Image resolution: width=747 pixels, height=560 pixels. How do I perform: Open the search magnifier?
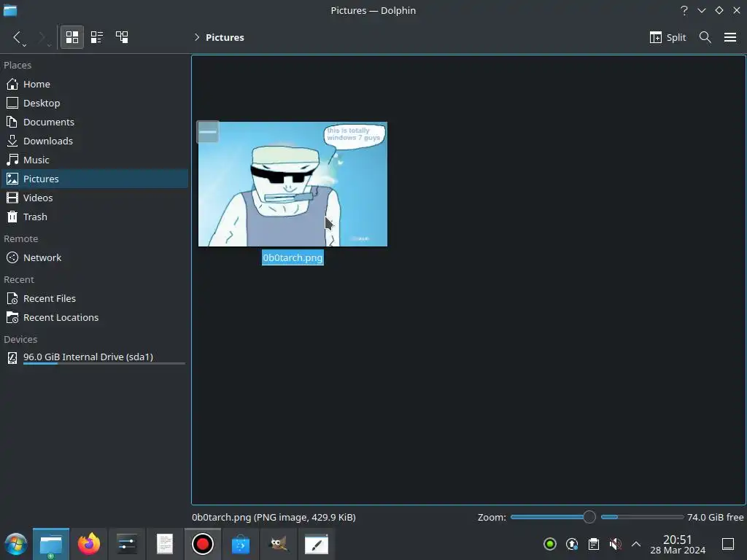[x=705, y=37]
